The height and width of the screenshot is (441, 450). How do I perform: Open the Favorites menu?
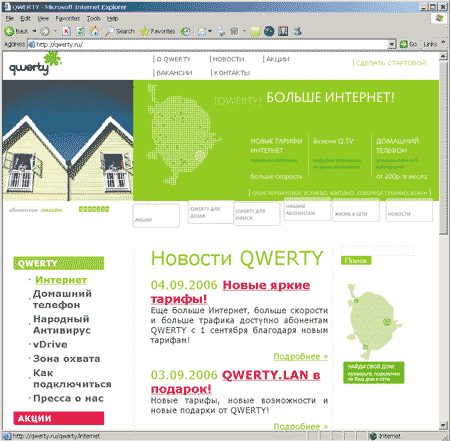tap(68, 19)
